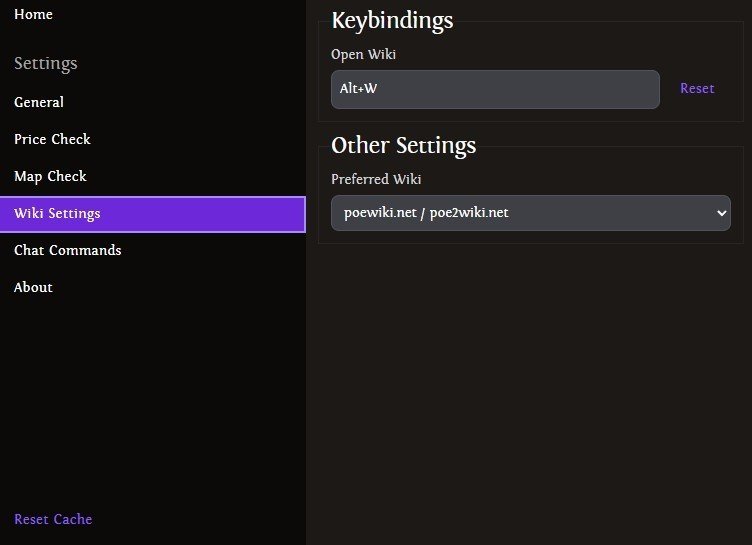The width and height of the screenshot is (752, 545).
Task: Switch to Map Check settings
Action: coord(50,176)
